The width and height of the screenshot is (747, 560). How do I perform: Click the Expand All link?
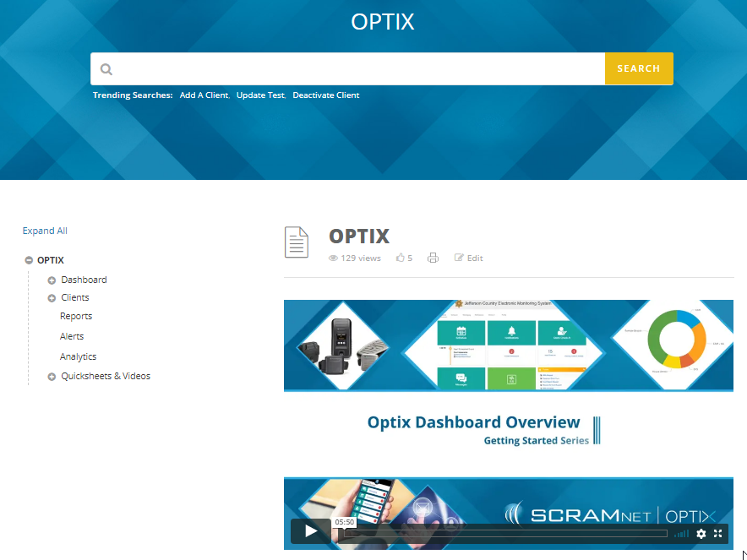click(x=45, y=231)
